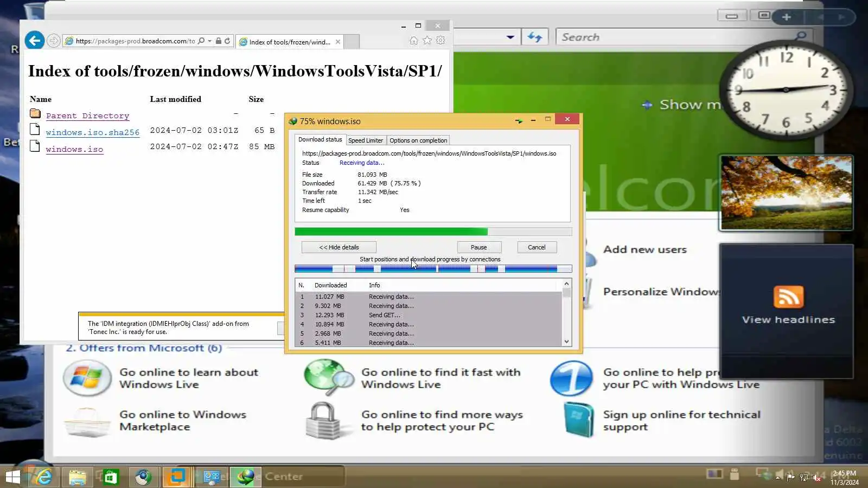This screenshot has height=488, width=868.
Task: Click the globe magnifier icon in Welcome Center
Action: pos(329,377)
